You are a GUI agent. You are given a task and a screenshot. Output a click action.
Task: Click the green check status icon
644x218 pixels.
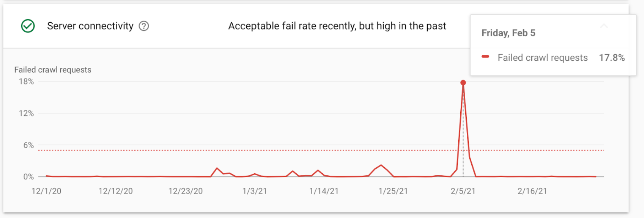click(x=28, y=26)
